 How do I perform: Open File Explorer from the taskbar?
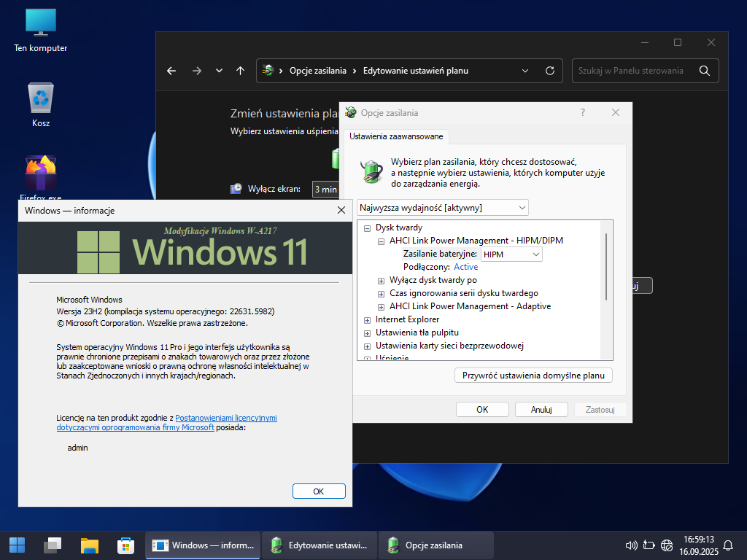click(89, 545)
